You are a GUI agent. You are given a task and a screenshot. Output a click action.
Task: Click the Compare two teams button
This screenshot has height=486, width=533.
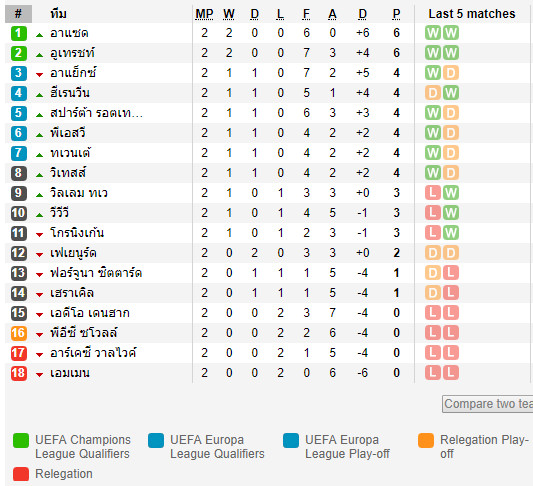(487, 404)
